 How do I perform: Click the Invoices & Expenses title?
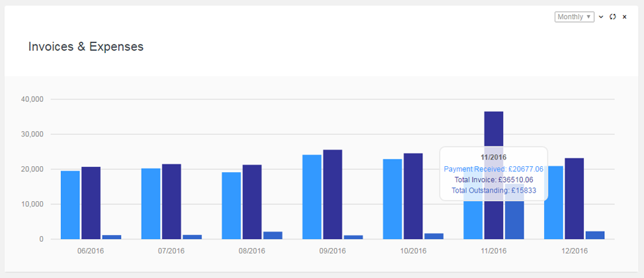tap(86, 47)
